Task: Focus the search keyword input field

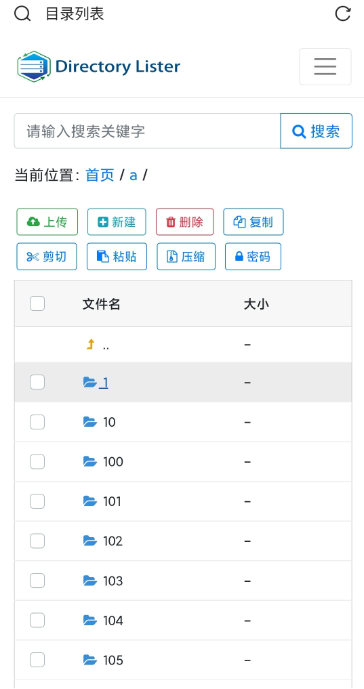Action: [147, 131]
